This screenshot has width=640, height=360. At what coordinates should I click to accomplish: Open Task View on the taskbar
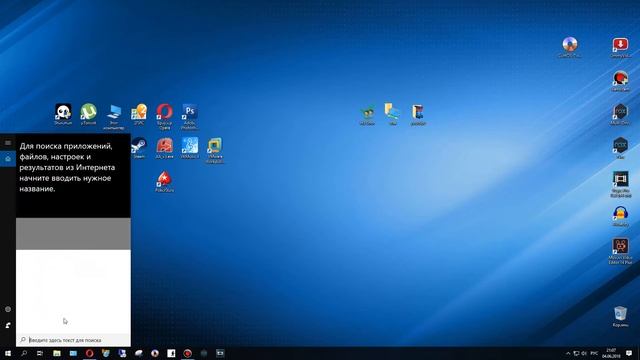(x=40, y=353)
